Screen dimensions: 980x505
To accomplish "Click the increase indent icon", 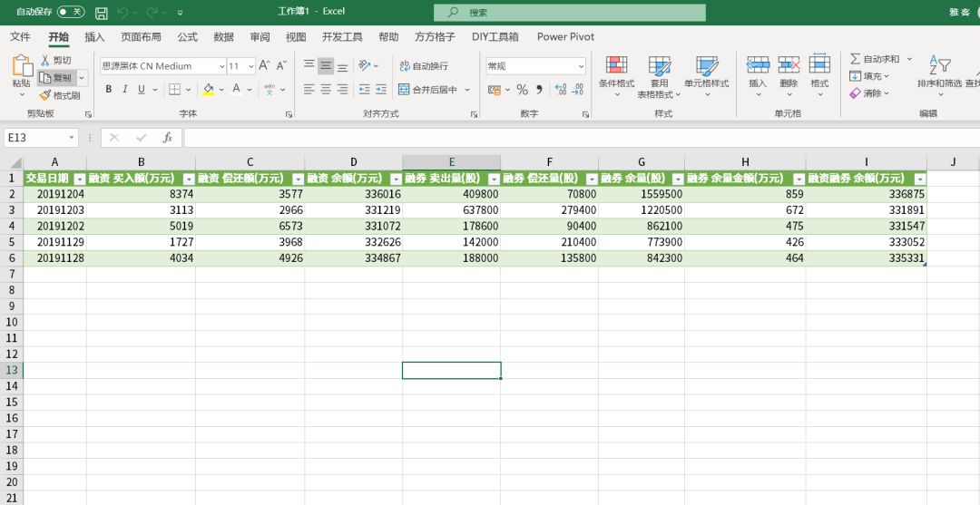I will pos(381,89).
